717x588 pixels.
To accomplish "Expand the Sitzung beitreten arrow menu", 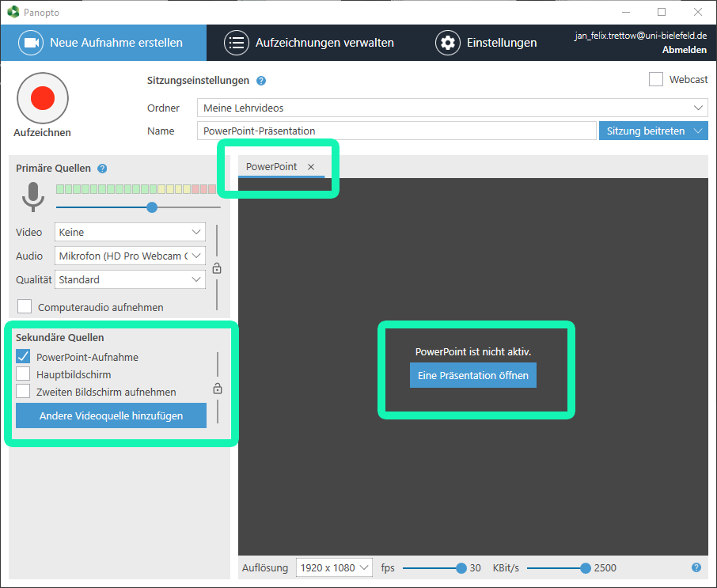I will tap(698, 131).
